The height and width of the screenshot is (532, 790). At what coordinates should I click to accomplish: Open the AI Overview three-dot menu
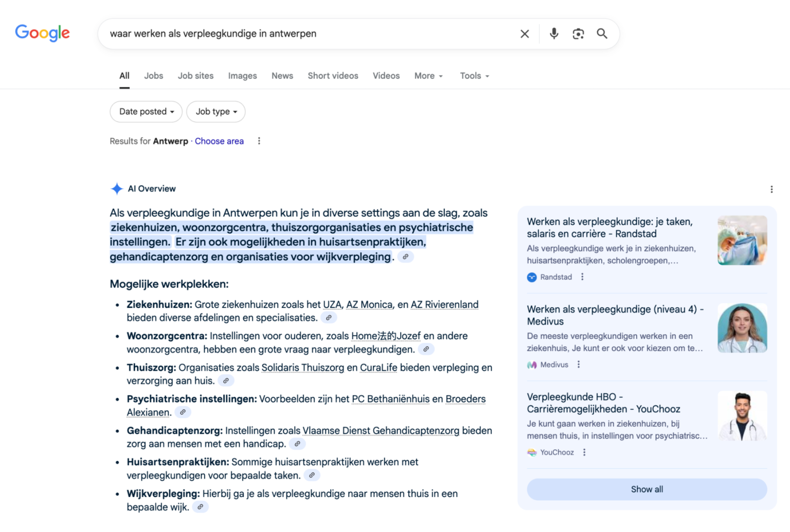771,189
